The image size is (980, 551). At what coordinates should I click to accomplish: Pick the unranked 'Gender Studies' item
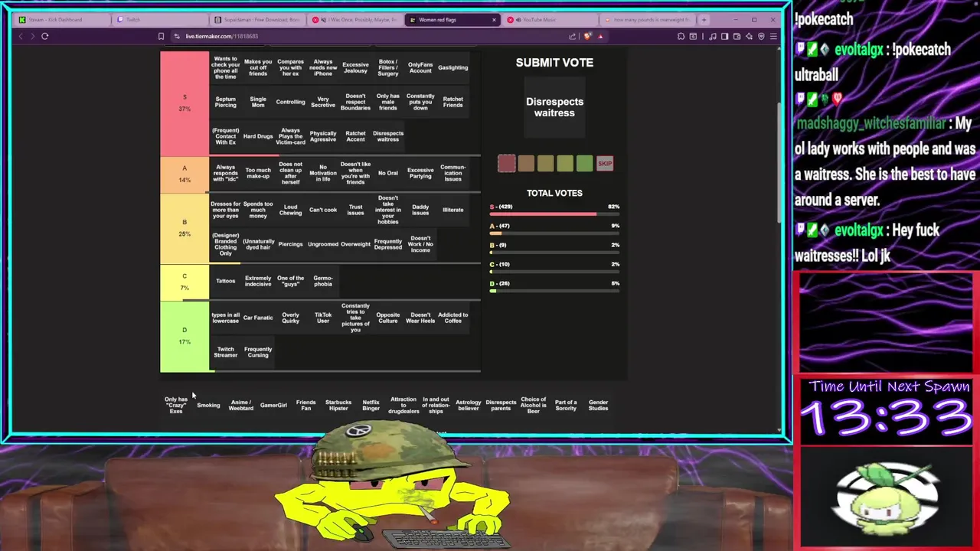point(599,405)
